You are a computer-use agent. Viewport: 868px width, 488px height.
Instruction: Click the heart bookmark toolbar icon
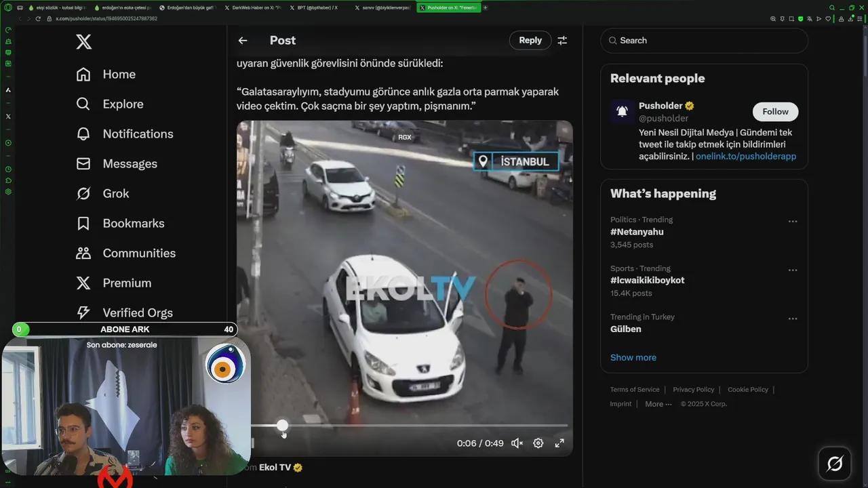[828, 19]
